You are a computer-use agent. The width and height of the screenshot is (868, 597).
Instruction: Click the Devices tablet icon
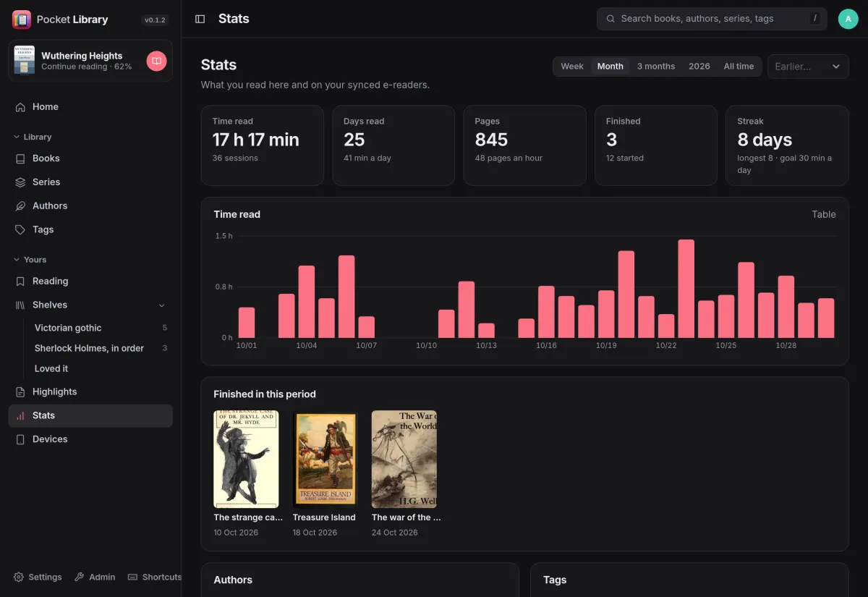[x=20, y=439]
